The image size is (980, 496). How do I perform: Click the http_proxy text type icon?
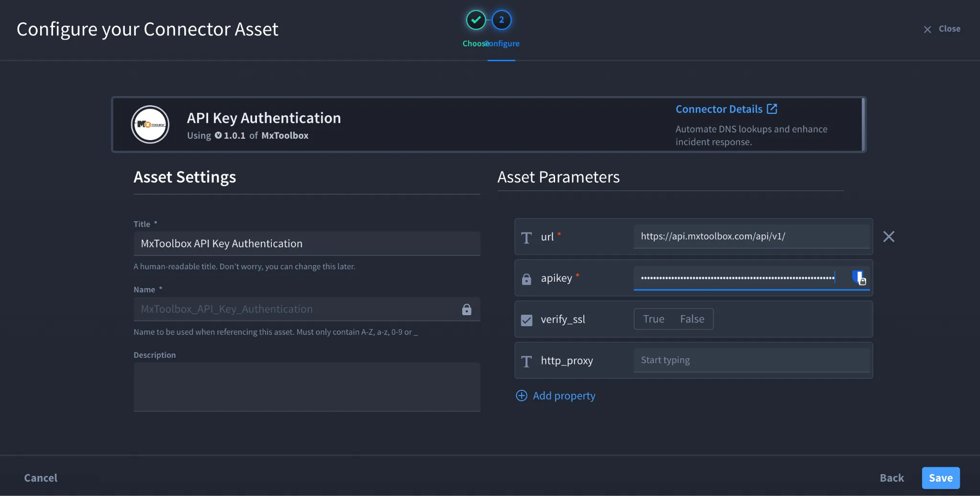[x=526, y=361]
